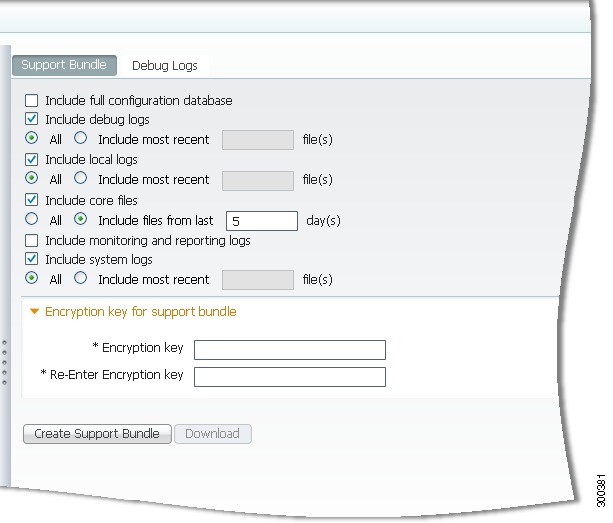This screenshot has height=523, width=613.
Task: Click Create Support Bundle button
Action: coord(97,434)
